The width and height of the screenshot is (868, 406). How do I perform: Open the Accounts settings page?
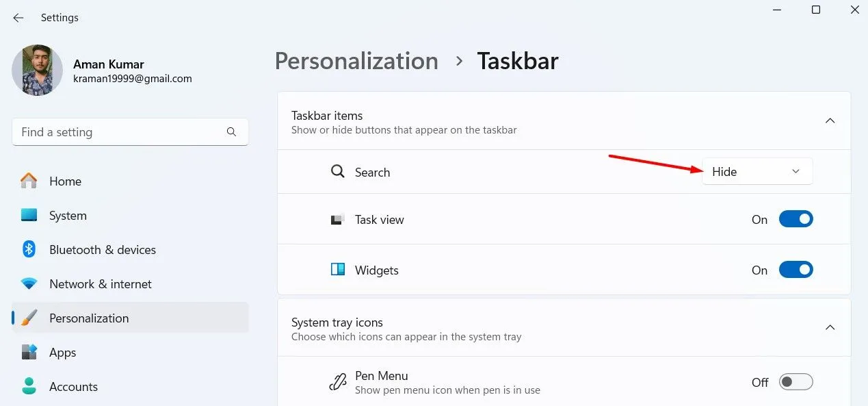[x=130, y=387]
